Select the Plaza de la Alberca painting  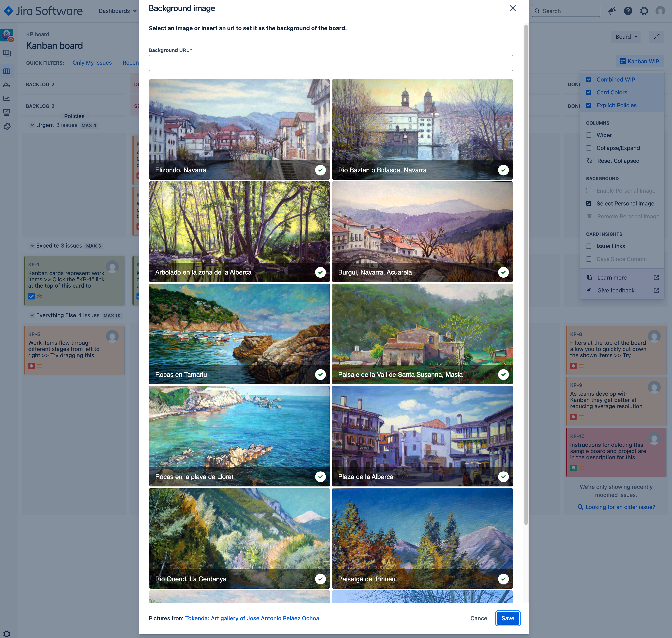[x=422, y=436]
